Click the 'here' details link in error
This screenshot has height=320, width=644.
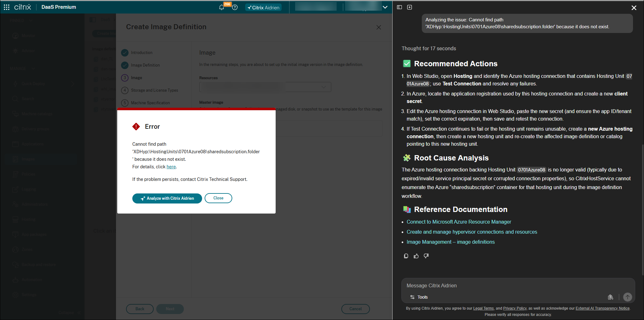(171, 167)
